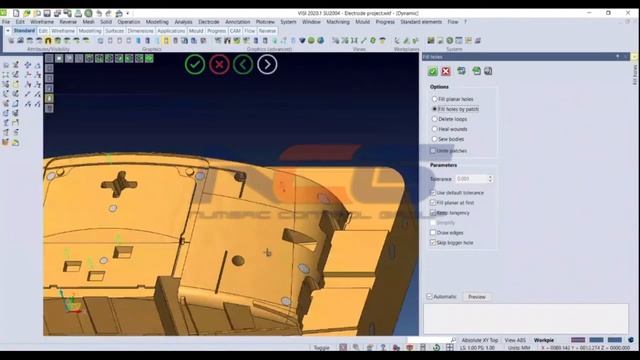Screen dimensions: 640x360
Task: Go forward with the white right-arrow circle
Action: tap(267, 64)
